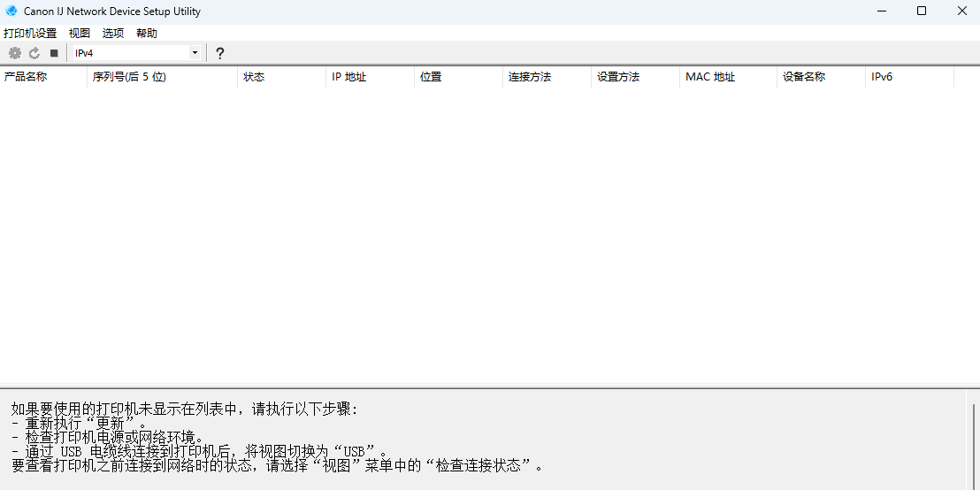The height and width of the screenshot is (490, 980).
Task: Open help via the question mark icon
Action: (220, 53)
